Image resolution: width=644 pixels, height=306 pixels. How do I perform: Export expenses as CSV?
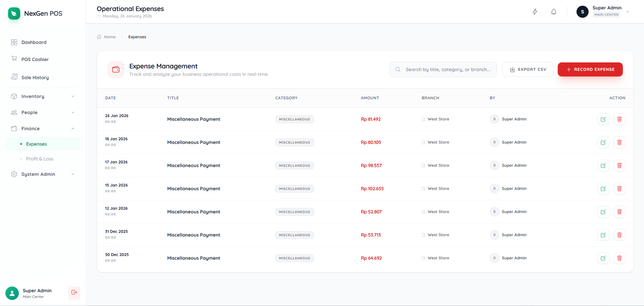(x=527, y=69)
